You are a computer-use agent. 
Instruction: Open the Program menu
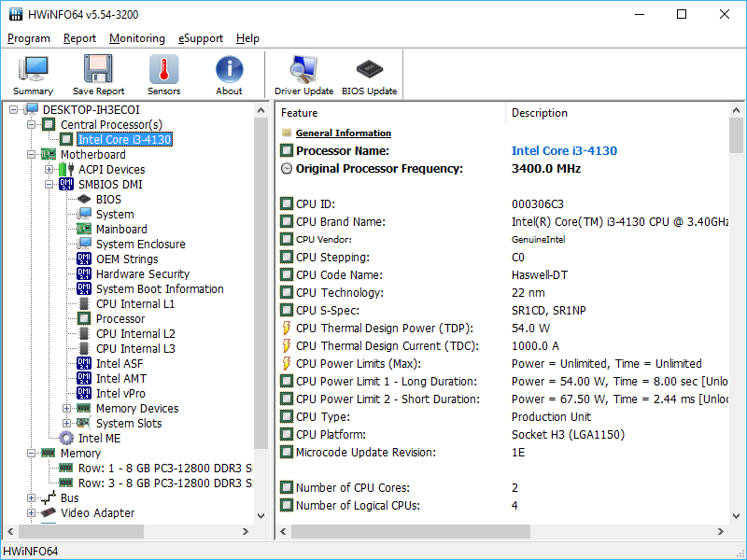(29, 38)
